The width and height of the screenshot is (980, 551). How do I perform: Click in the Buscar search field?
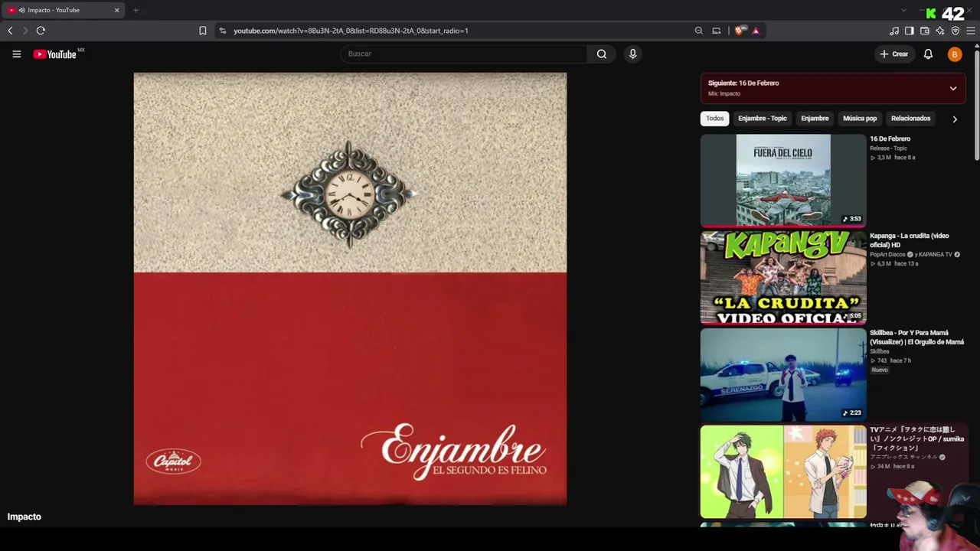tap(464, 54)
